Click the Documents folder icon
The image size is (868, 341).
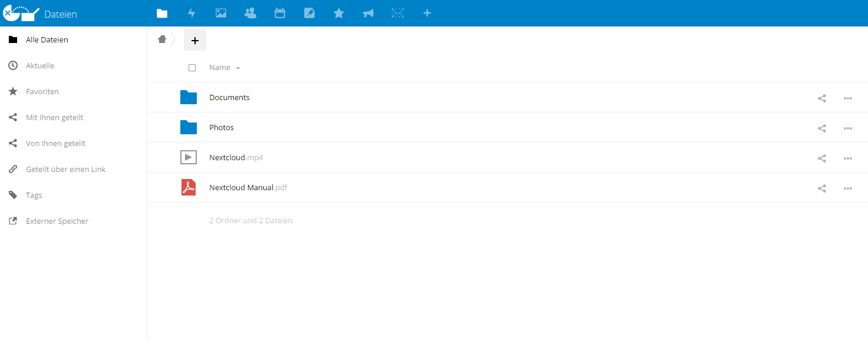[x=189, y=97]
